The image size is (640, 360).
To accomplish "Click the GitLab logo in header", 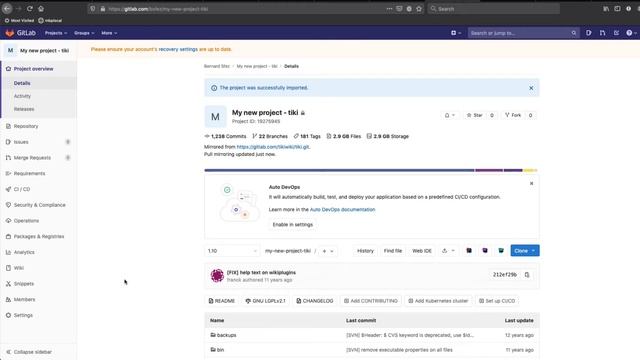I will point(20,33).
